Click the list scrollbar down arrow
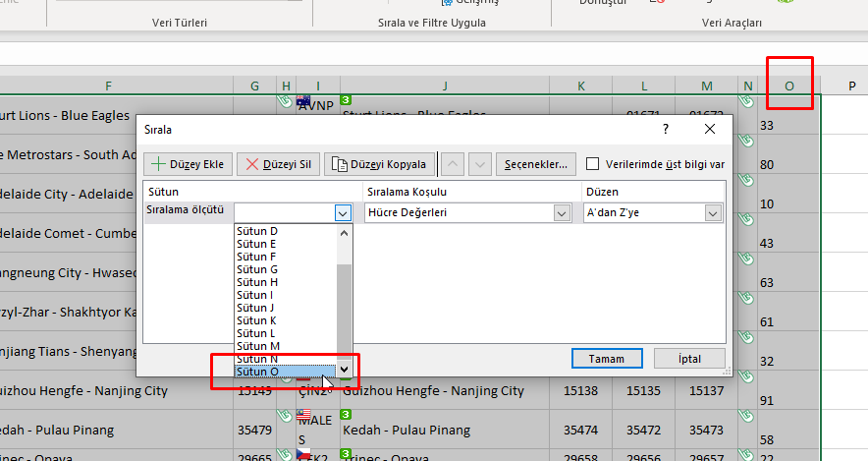Viewport: 868px width, 461px height. 345,369
